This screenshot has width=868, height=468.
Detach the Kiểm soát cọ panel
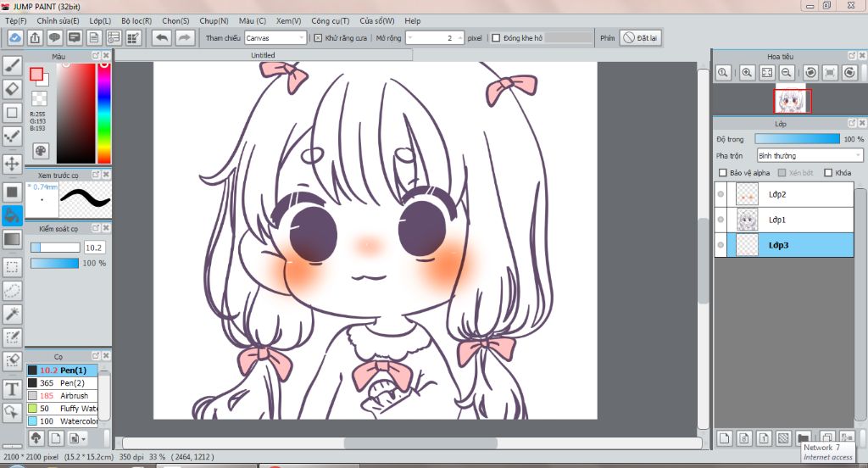coord(95,227)
